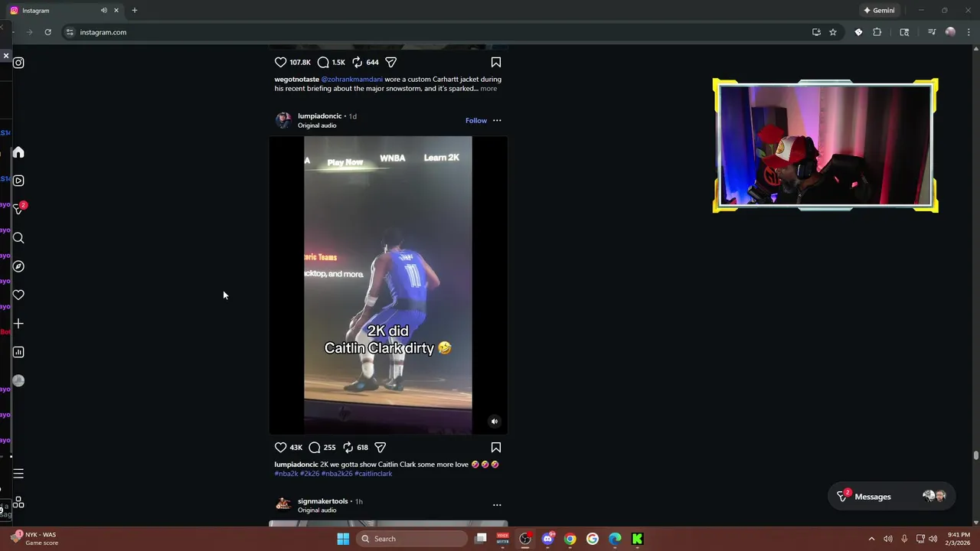The width and height of the screenshot is (980, 551).
Task: Open lumpiadoncic profile from post header
Action: pyautogui.click(x=319, y=116)
